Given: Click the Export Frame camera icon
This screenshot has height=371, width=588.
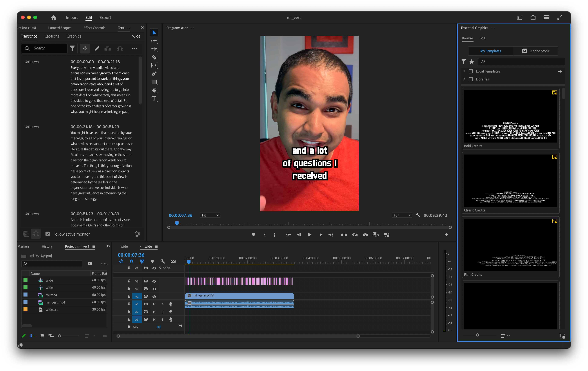Looking at the screenshot, I should coord(365,235).
